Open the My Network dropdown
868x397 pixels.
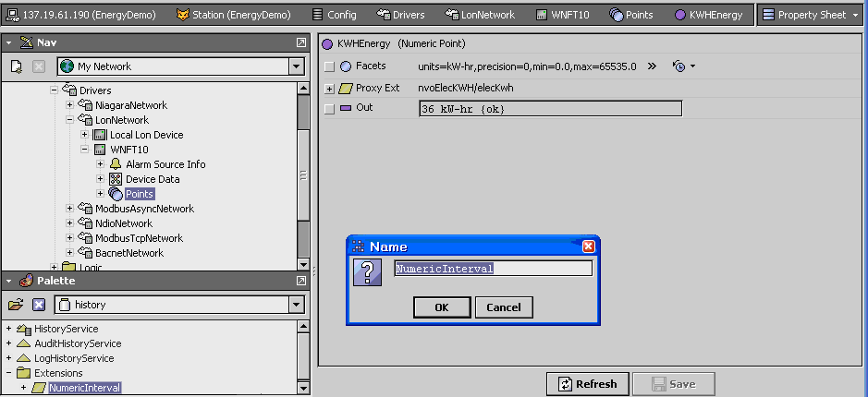[296, 66]
